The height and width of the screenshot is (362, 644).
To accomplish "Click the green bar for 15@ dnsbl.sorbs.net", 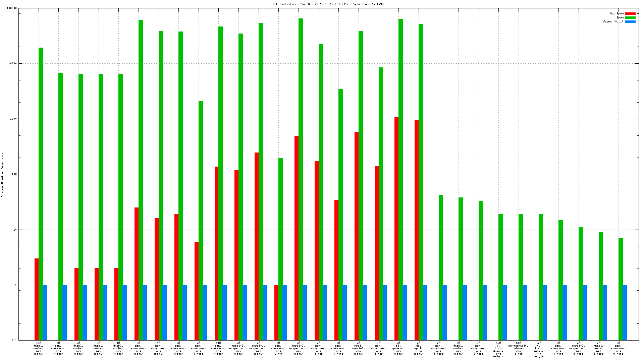I will point(41,194).
